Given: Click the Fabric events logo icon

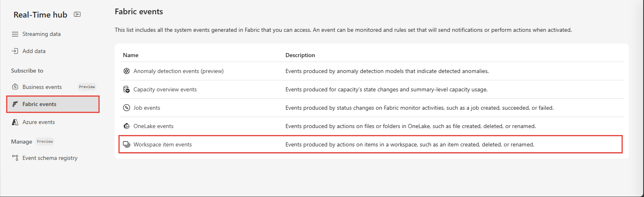Looking at the screenshot, I should coord(15,104).
